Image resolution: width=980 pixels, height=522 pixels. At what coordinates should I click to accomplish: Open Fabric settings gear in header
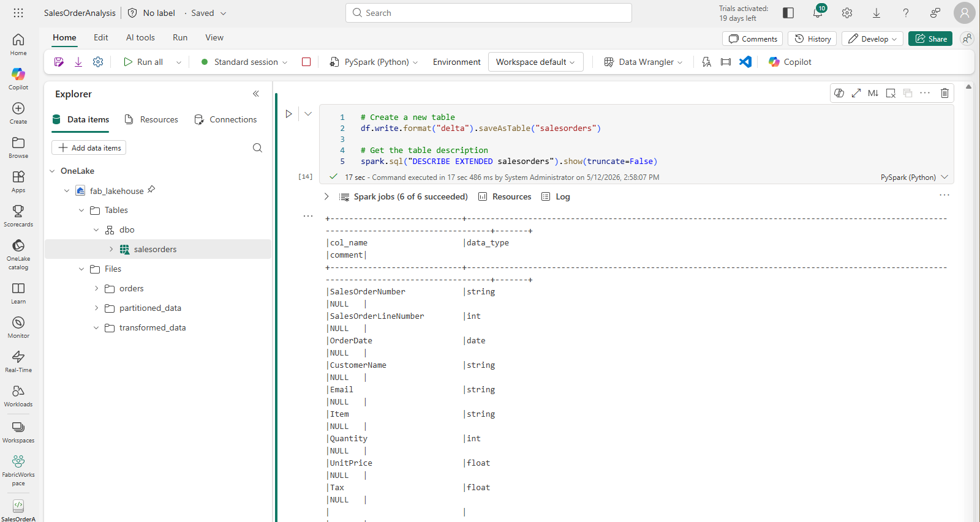[x=847, y=13]
